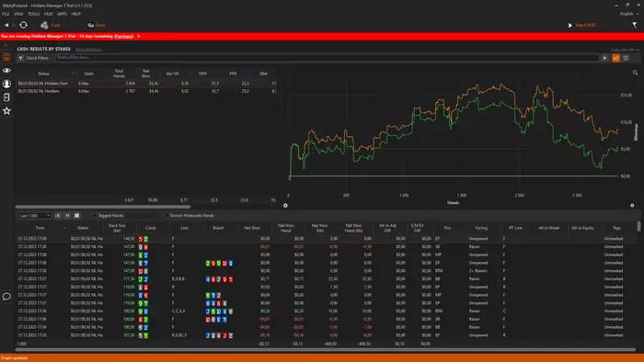Sort by the Net Won column in stakes table
The width and height of the screenshot is (644, 362).
coord(145,74)
